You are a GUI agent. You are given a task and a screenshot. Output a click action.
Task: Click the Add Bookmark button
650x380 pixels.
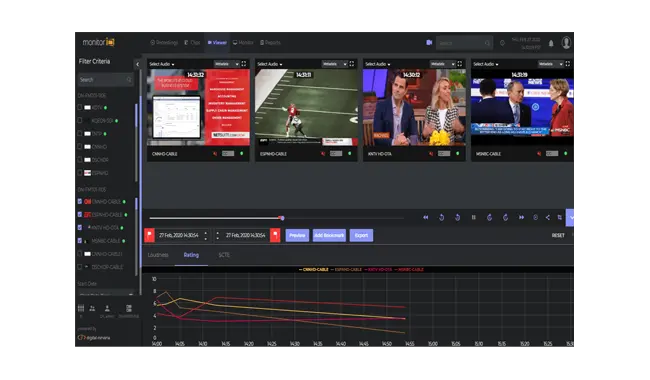329,235
